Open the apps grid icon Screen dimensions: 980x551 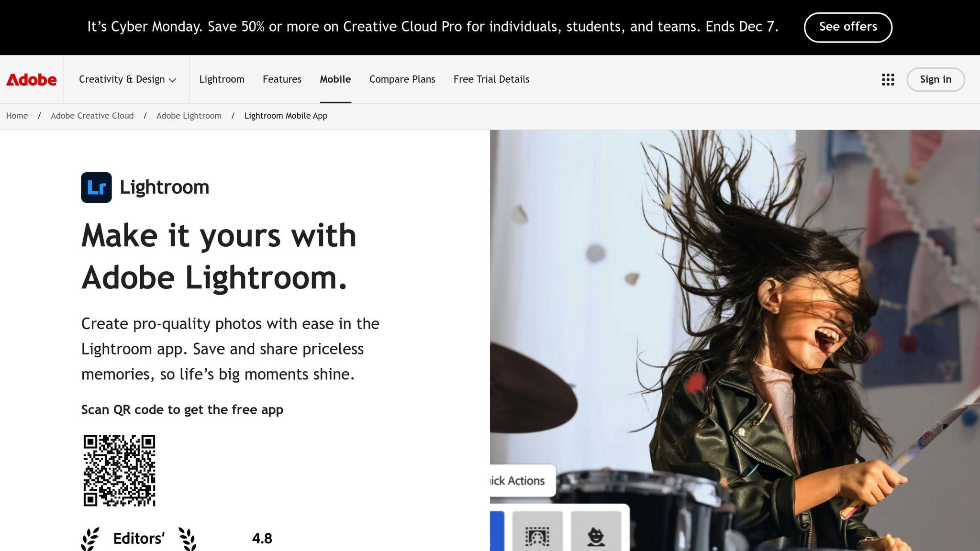coord(888,79)
